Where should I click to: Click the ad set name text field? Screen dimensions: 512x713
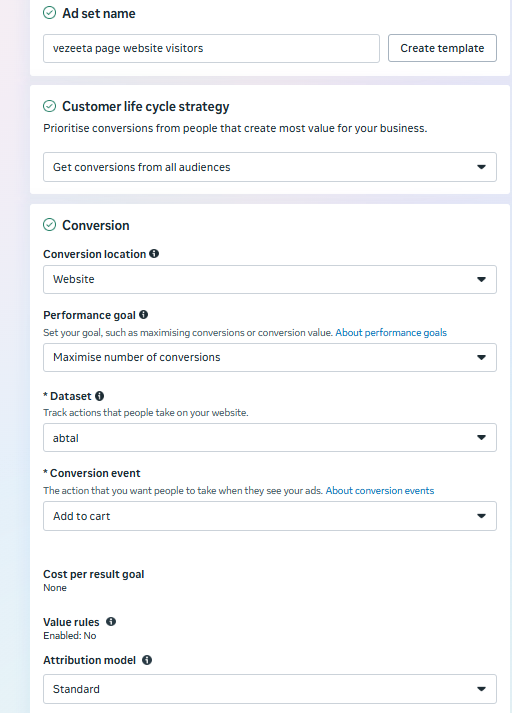coord(211,48)
